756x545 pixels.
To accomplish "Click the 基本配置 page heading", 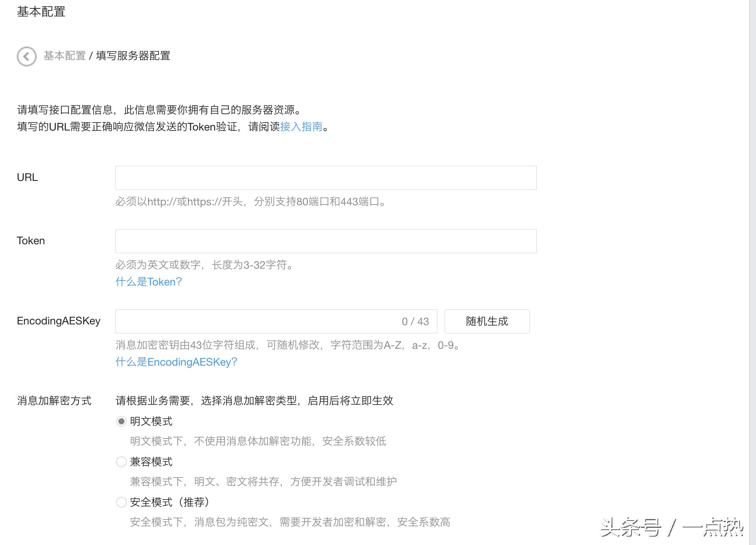I will click(41, 11).
